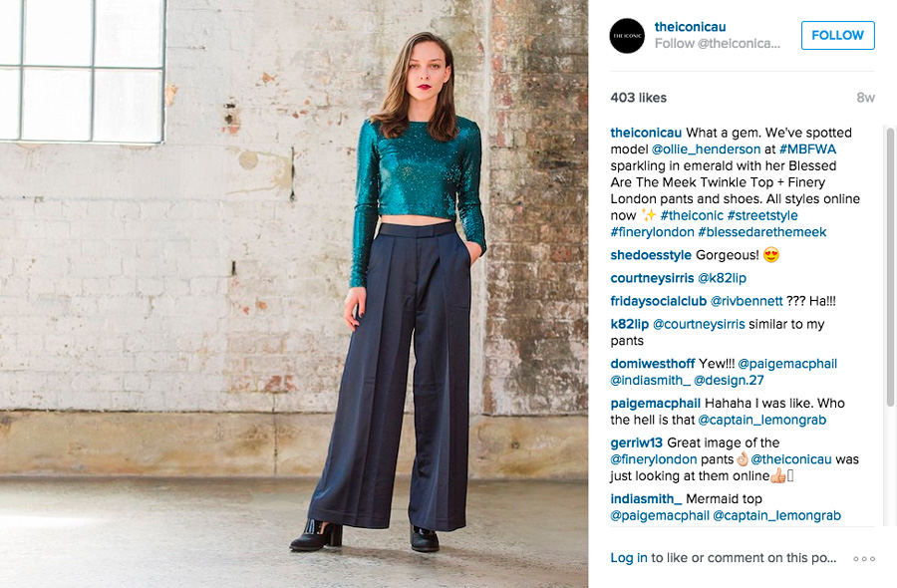Open the #streetstyle hashtag
897x588 pixels.
tap(762, 215)
